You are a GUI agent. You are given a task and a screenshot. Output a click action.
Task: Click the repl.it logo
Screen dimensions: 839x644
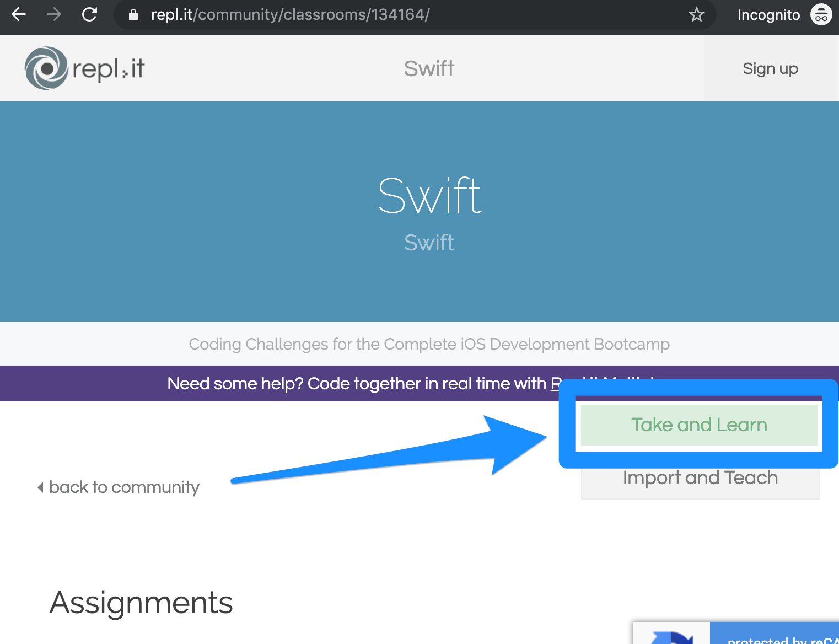pos(85,68)
